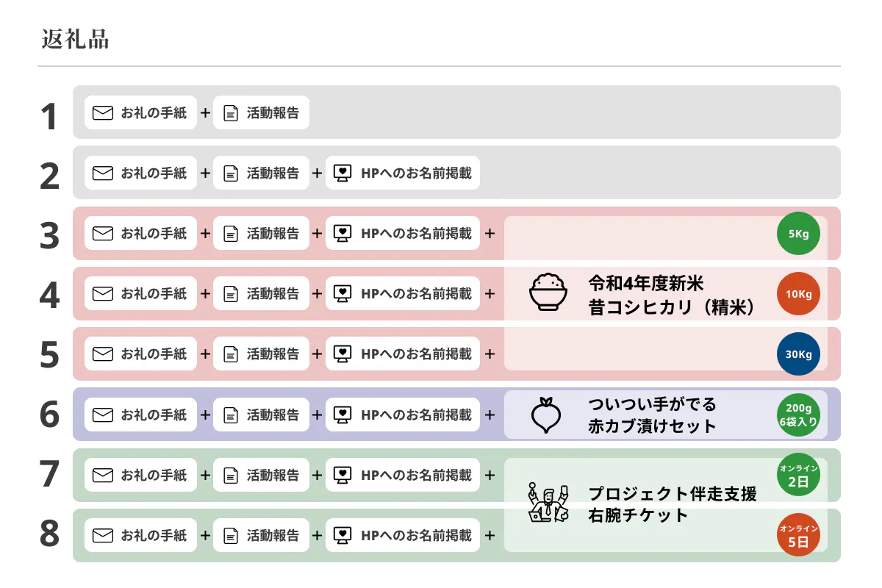Click the red turnip icon
882x588 pixels.
545,415
